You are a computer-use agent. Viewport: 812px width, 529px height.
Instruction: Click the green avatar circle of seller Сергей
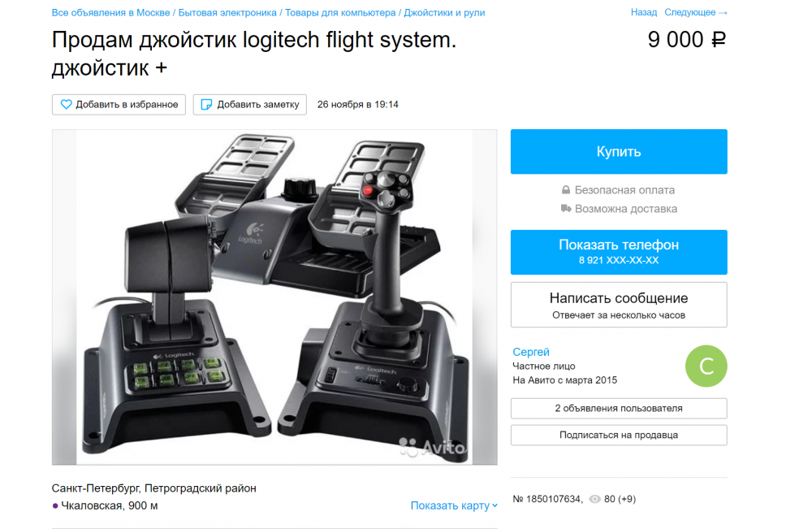click(x=706, y=366)
